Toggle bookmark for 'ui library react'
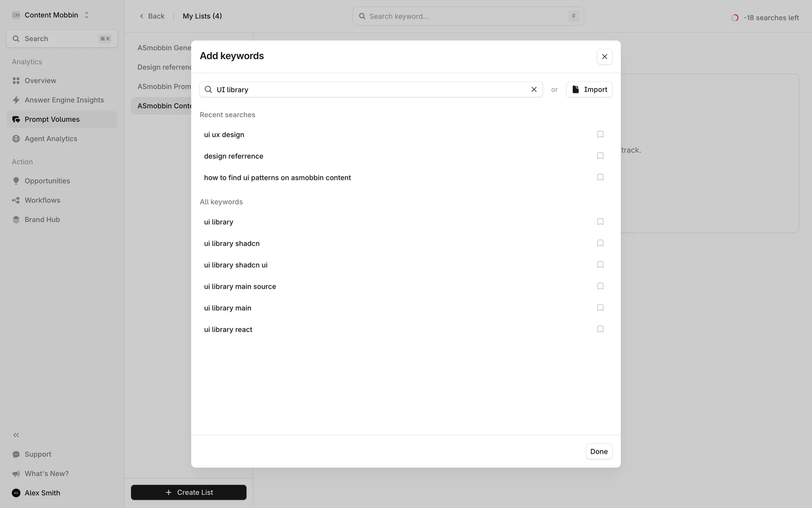The image size is (812, 508). [600, 329]
